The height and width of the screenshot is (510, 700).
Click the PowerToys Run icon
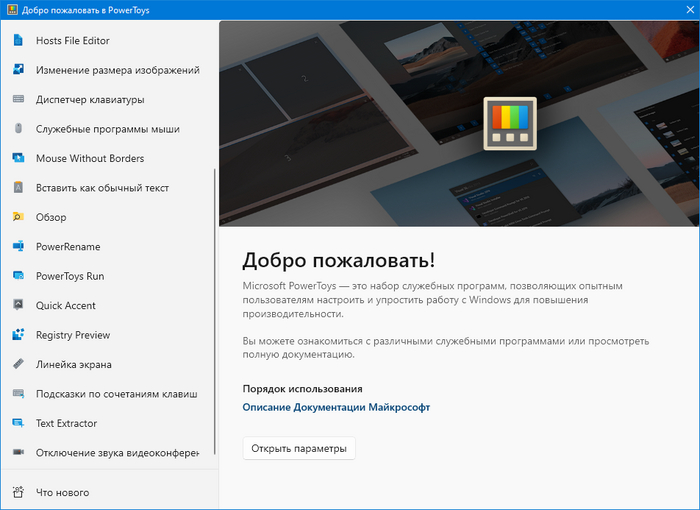(18, 276)
